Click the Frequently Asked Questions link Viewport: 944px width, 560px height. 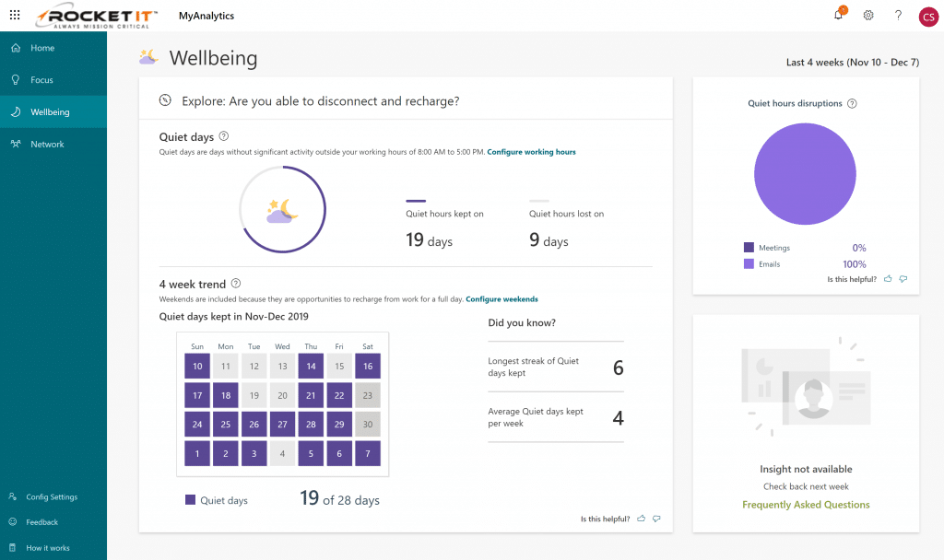point(805,505)
